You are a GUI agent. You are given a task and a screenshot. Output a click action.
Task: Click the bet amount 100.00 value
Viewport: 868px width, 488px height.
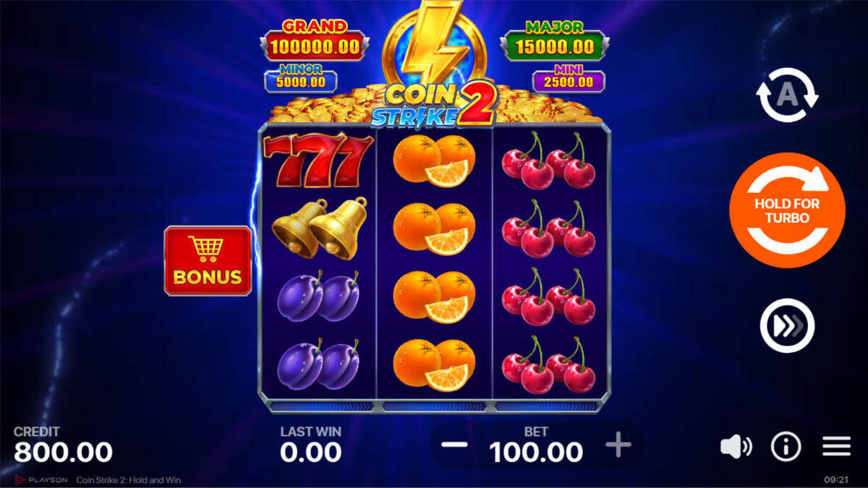point(536,453)
